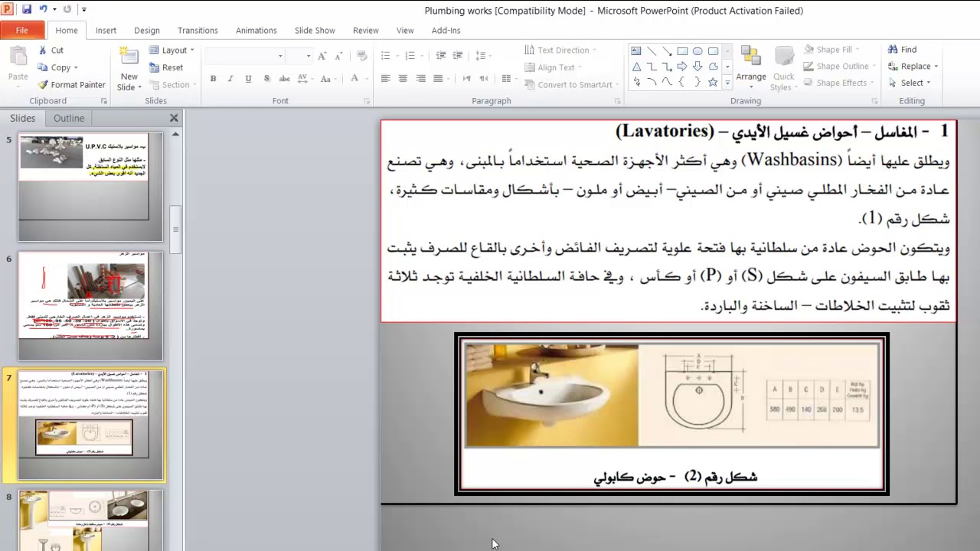Select the Oval shape
This screenshot has width=980, height=551.
pyautogui.click(x=697, y=51)
